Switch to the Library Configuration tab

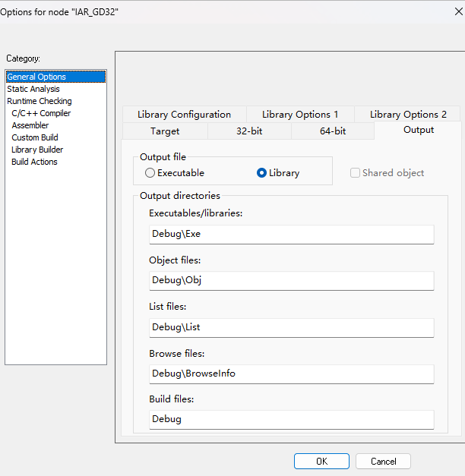184,115
